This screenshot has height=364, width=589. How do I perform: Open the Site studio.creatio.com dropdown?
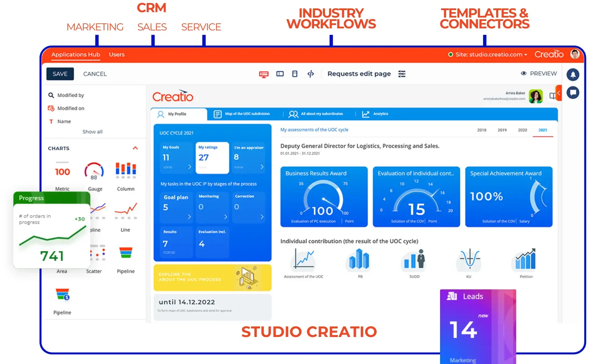(x=488, y=55)
